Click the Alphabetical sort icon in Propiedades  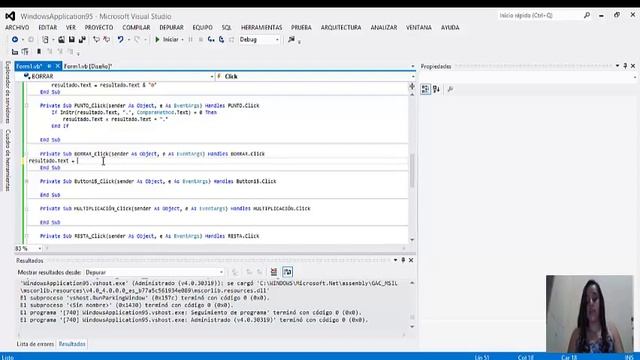click(x=436, y=89)
